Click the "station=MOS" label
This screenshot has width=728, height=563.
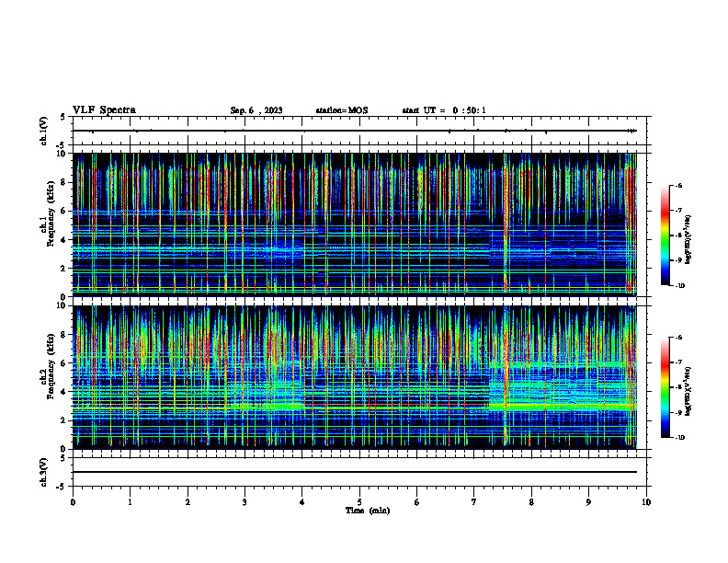pos(342,110)
